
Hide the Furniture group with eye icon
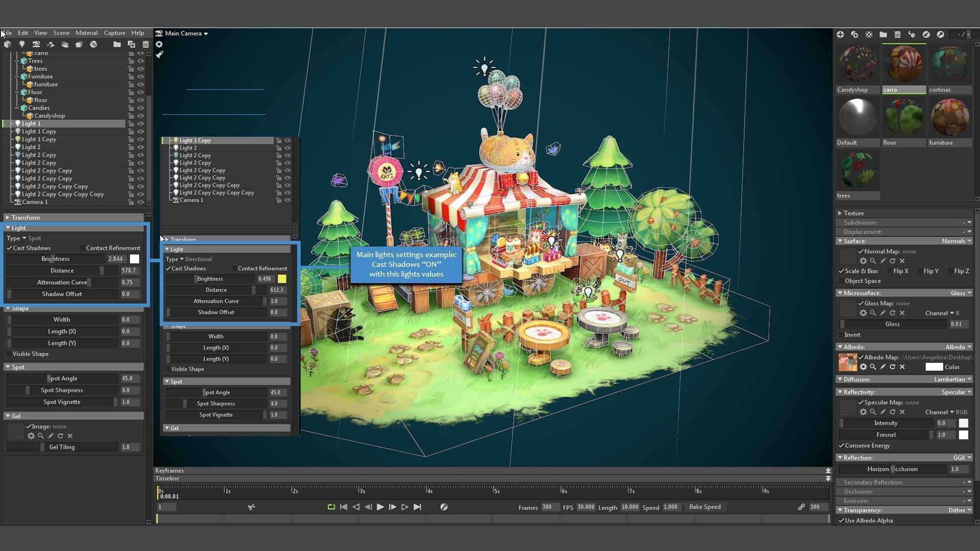(140, 77)
